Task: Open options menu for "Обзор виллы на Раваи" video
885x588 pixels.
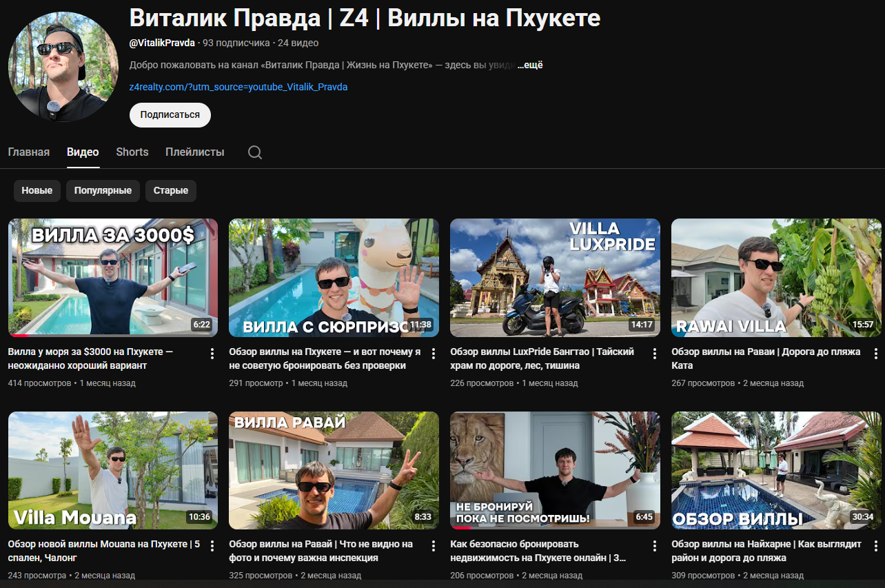Action: tap(876, 354)
